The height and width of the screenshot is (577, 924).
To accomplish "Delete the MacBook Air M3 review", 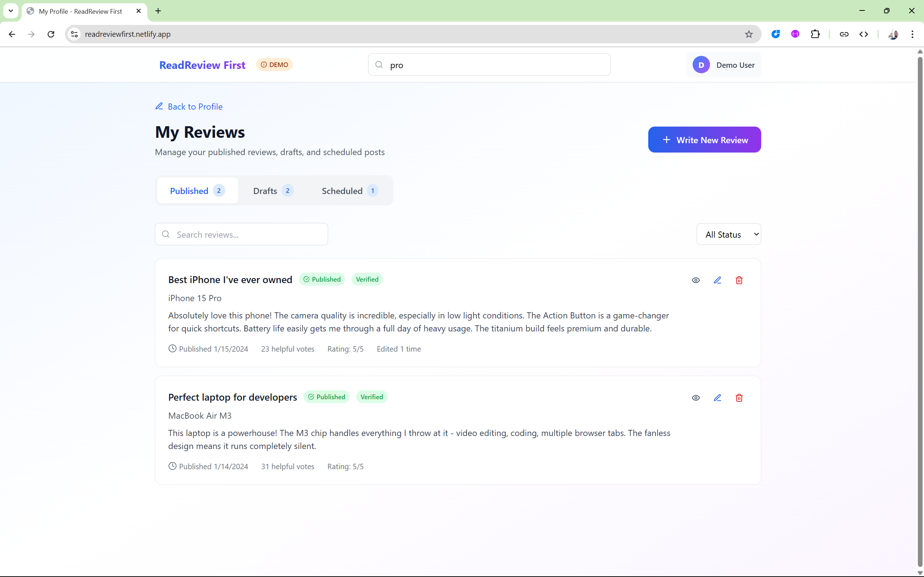I will tap(739, 398).
